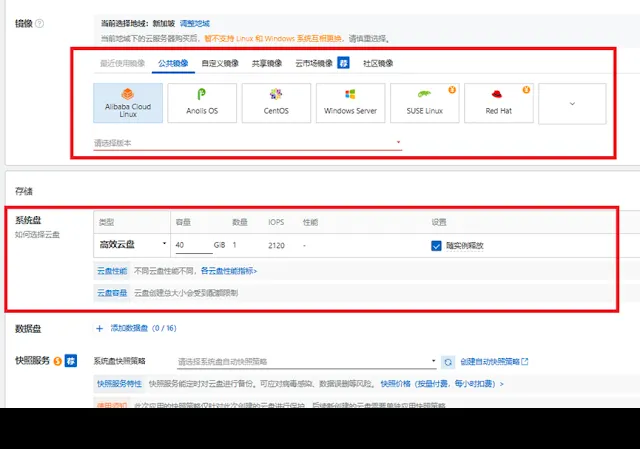Click the plus icon to add data disk

[99, 328]
